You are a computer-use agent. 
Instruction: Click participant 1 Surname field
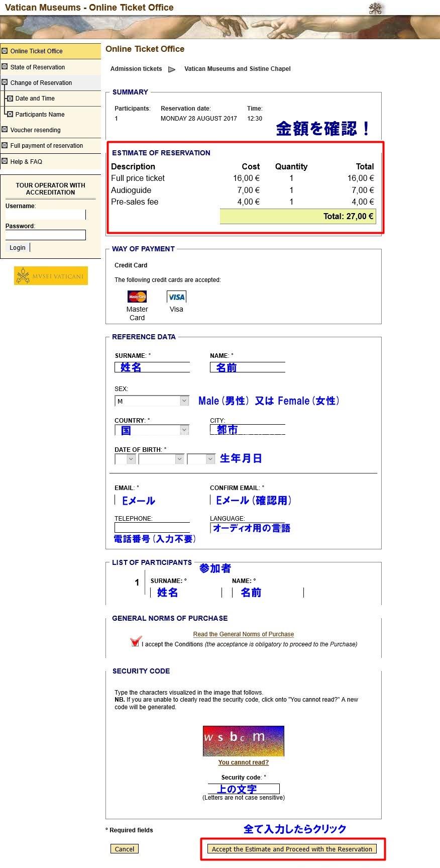186,593
